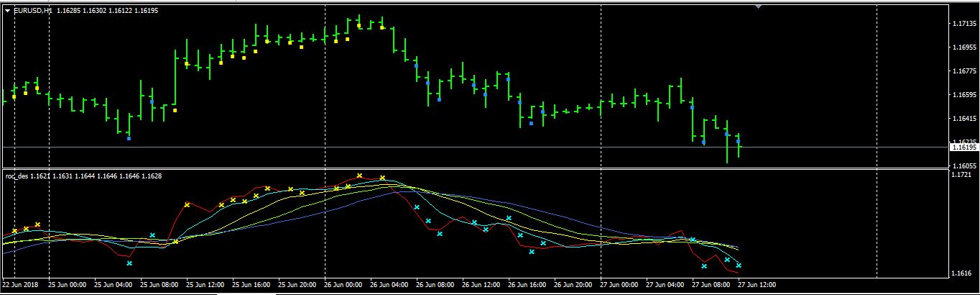Click the 1.16415 price scale label
The width and height of the screenshot is (980, 295).
[963, 118]
